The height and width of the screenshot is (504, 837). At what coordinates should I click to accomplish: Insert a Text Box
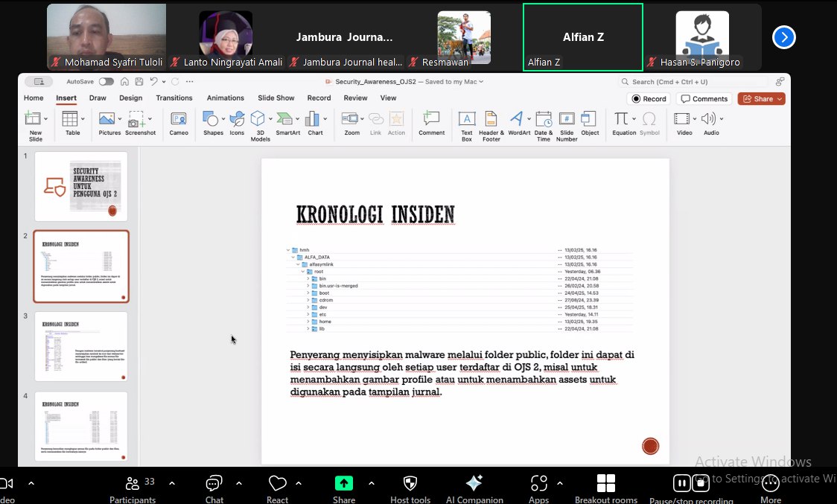pos(467,126)
